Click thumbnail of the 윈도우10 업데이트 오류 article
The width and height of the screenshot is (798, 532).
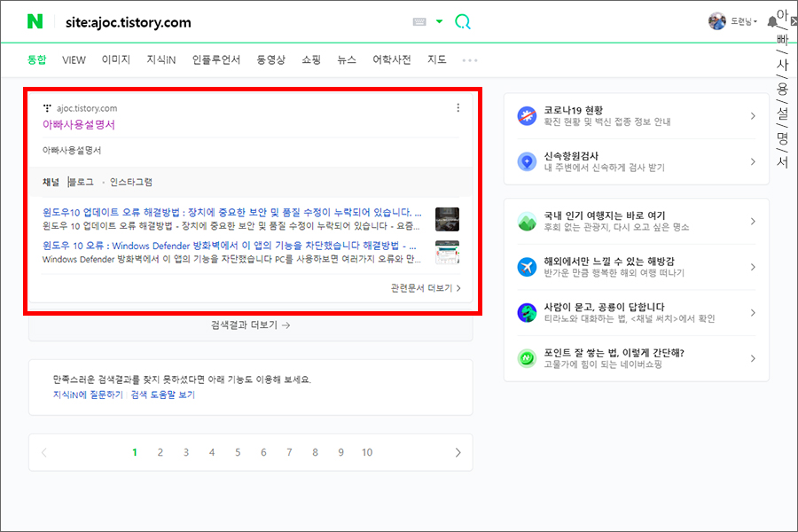click(x=448, y=219)
